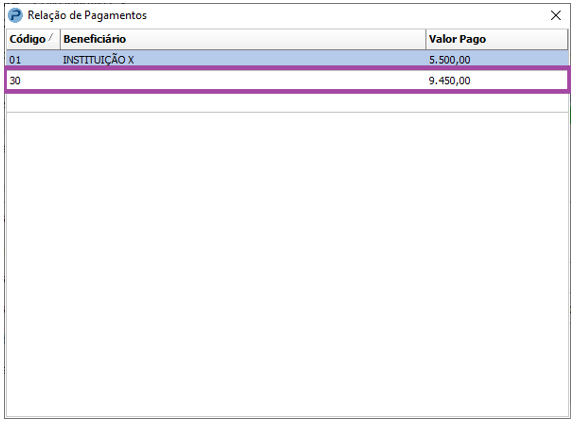Click the empty row below code 30

coord(288,103)
